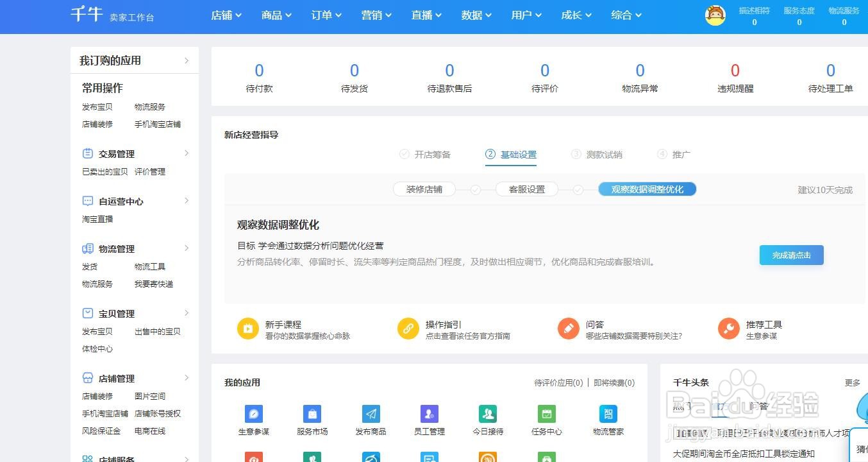The height and width of the screenshot is (462, 868).
Task: Click the 新手课程 yellow icon
Action: point(248,329)
